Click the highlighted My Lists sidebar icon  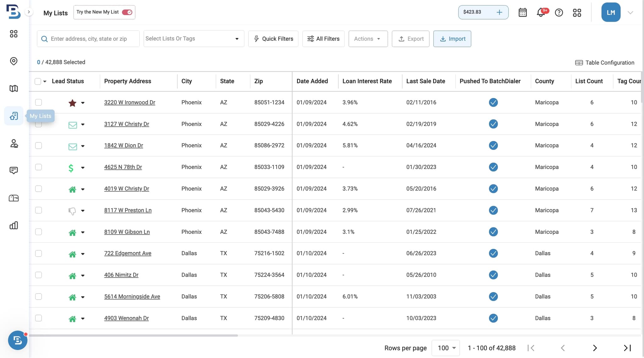tap(13, 116)
